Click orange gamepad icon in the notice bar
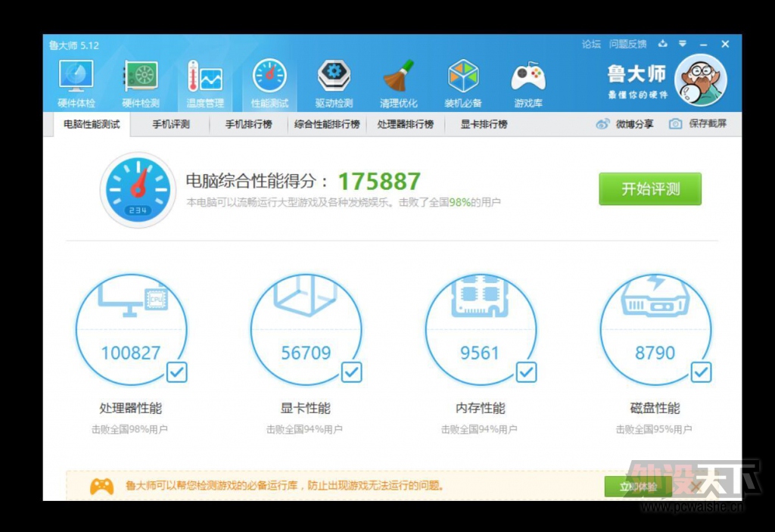The height and width of the screenshot is (532, 775). [x=102, y=486]
